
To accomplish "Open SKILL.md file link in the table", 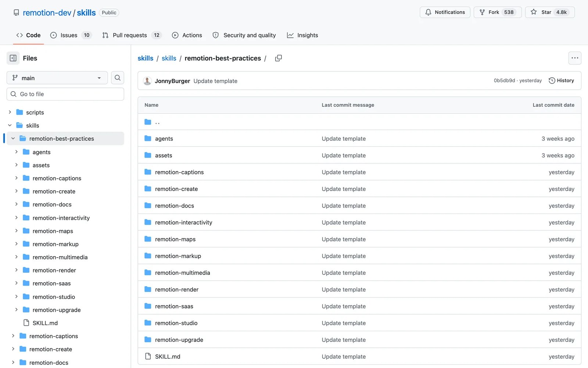I will pyautogui.click(x=168, y=357).
